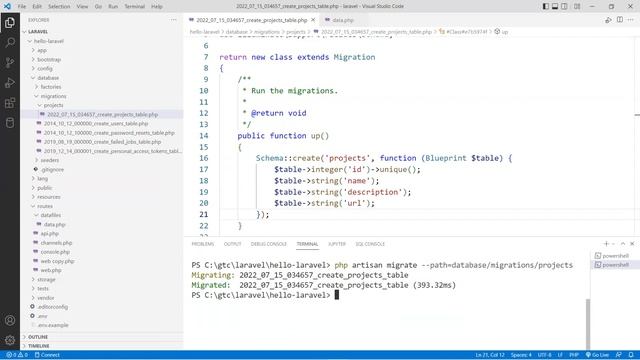Click the errors and warnings status indicator
The width and height of the screenshot is (640, 360).
point(17,355)
